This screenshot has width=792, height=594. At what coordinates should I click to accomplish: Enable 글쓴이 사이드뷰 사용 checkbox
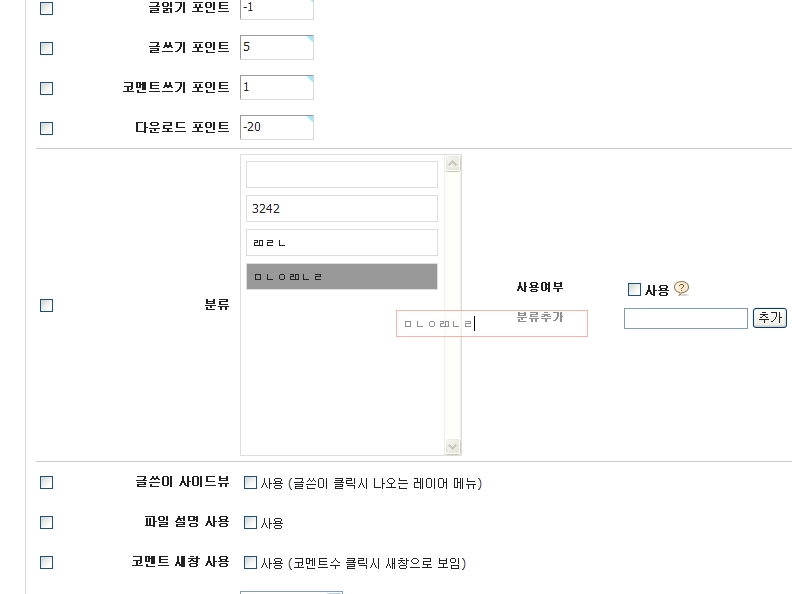coord(251,483)
